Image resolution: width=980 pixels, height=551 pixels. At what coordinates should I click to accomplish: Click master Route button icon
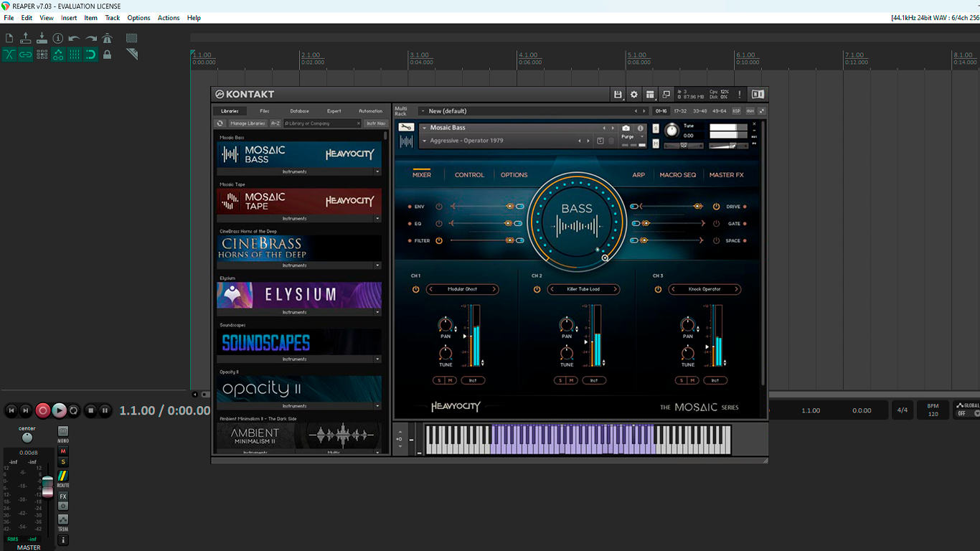click(x=63, y=476)
